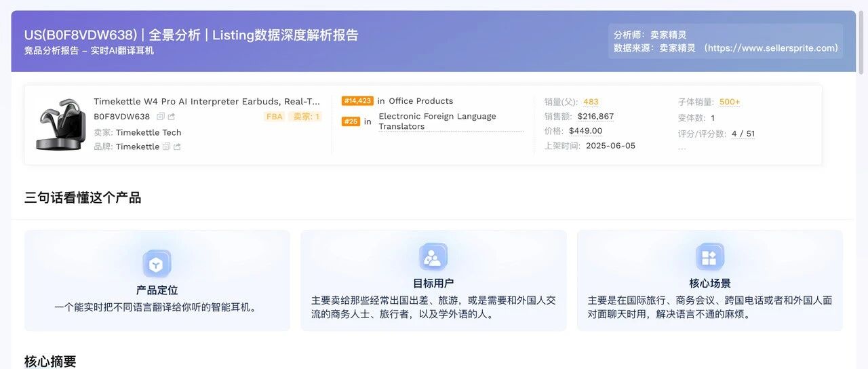Viewport: 868px width, 369px height.
Task: Click the rating value 4 / 51
Action: pos(743,134)
